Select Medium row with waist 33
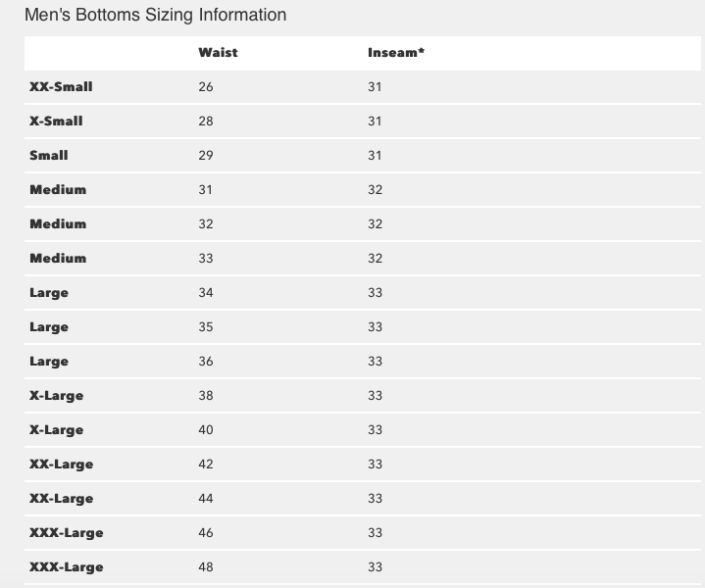Image resolution: width=705 pixels, height=588 pixels. pyautogui.click(x=363, y=259)
